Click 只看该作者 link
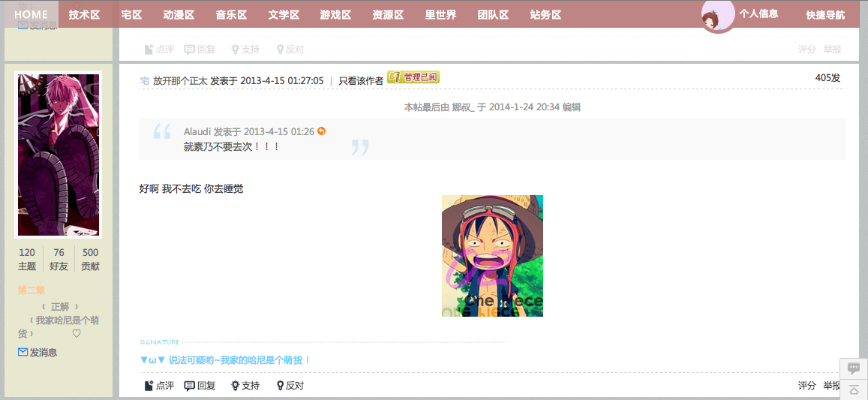Viewport: 868px width, 400px height. coord(361,80)
